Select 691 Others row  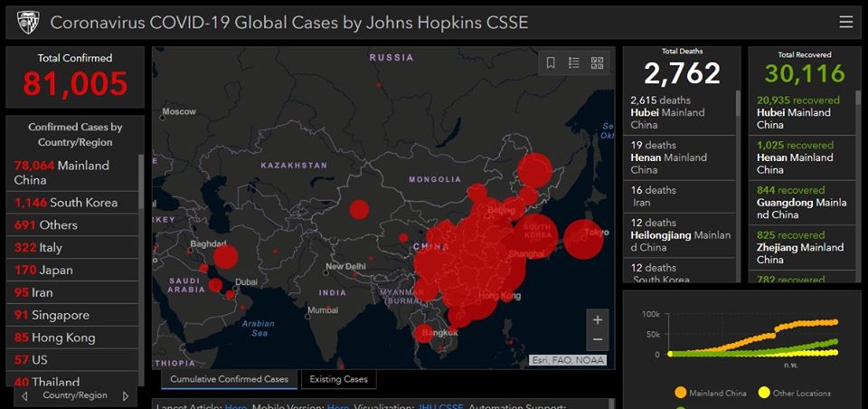point(72,225)
